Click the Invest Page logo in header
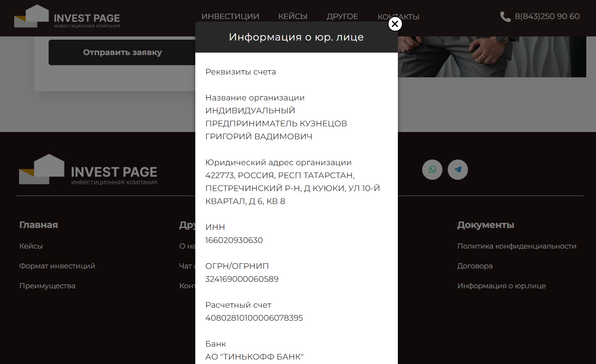 click(67, 17)
